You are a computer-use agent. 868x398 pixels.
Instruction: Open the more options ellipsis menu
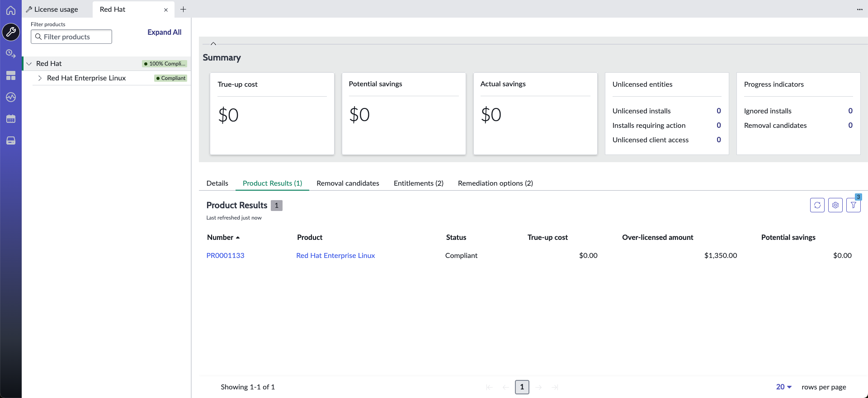click(860, 9)
